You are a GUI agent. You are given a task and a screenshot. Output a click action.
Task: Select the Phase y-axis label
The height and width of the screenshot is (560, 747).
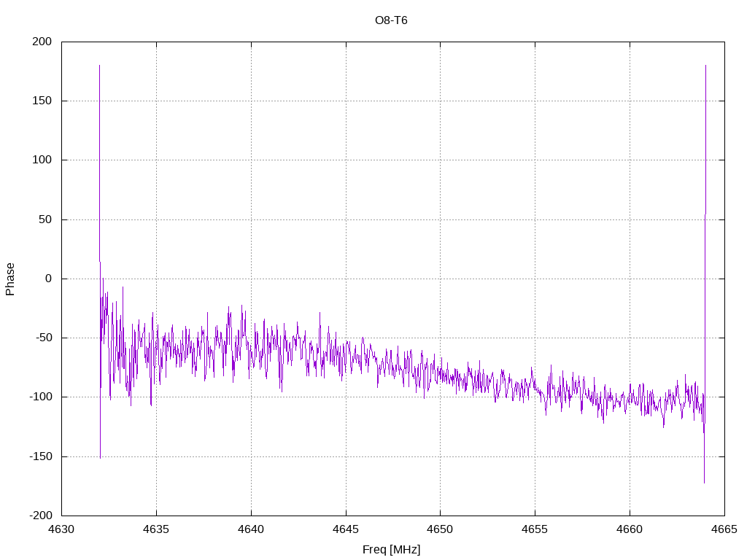point(10,279)
